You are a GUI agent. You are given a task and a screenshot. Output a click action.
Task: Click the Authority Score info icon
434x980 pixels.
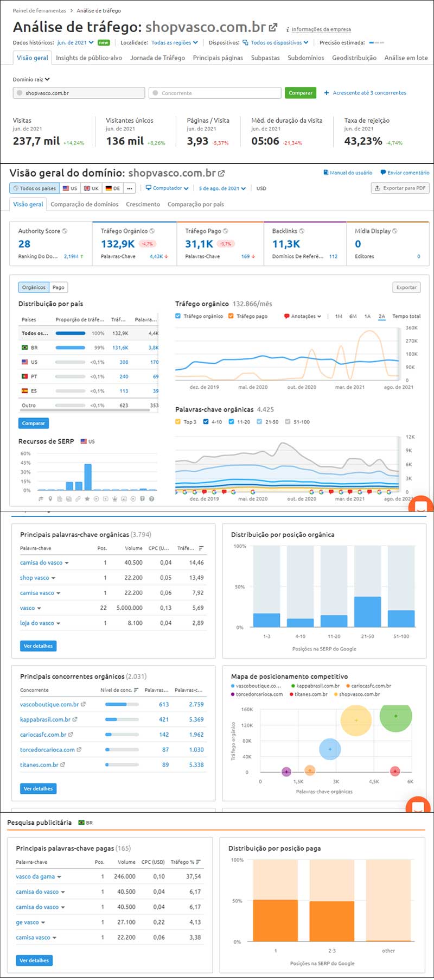pos(65,231)
